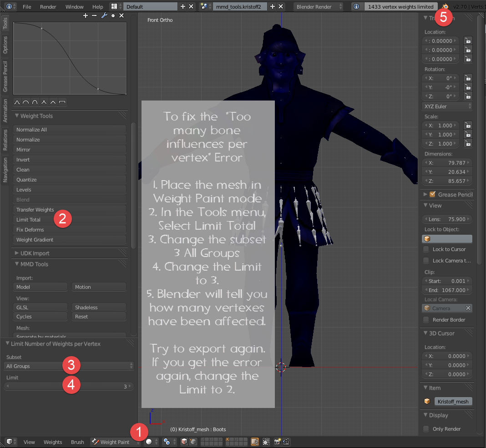Apply Round curve preset icon
486x448 pixels.
26,102
